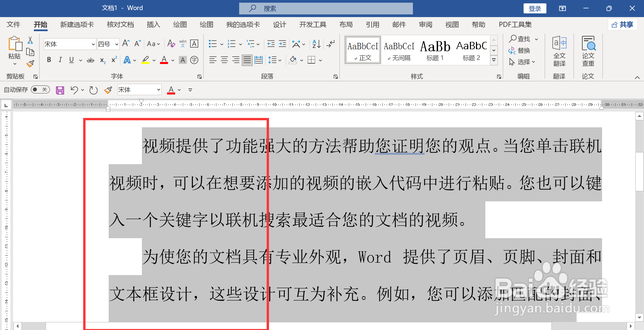The height and width of the screenshot is (330, 644).
Task: Click the vertical scrollbar down arrow
Action: pos(639,317)
